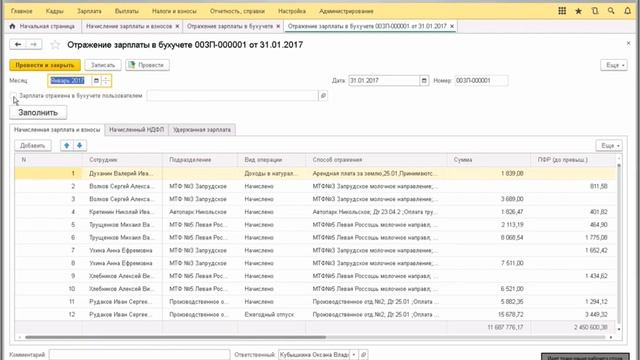The height and width of the screenshot is (360, 640).
Task: Open the Настройка menu
Action: tap(292, 11)
